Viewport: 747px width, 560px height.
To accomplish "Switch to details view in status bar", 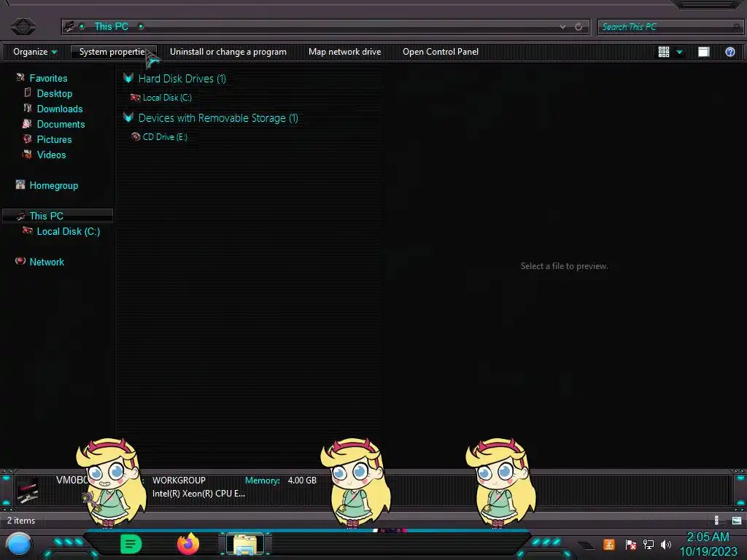I will coord(718,521).
